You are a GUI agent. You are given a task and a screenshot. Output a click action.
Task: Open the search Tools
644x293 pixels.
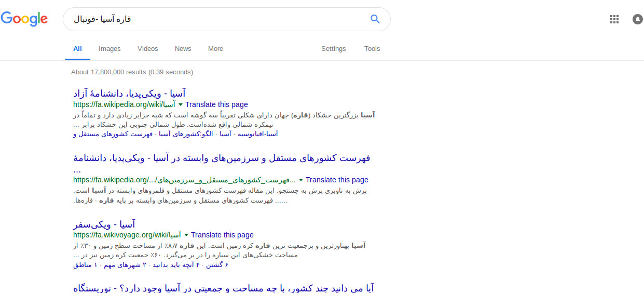click(372, 49)
